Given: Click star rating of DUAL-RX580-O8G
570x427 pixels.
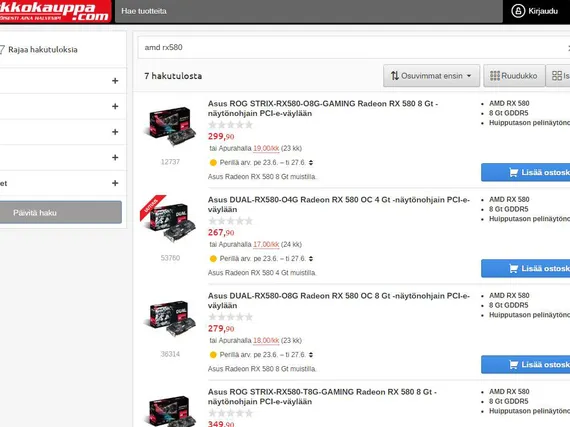Looking at the screenshot, I should 230,317.
